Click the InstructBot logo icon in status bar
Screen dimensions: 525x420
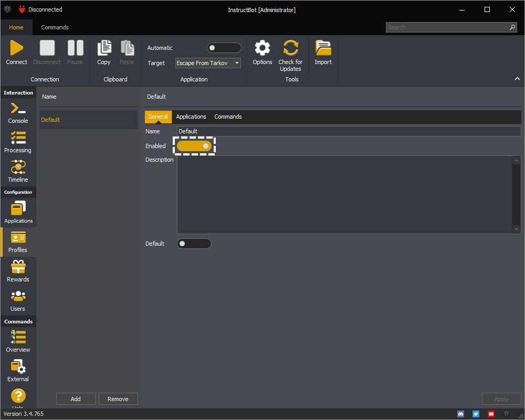(506, 414)
